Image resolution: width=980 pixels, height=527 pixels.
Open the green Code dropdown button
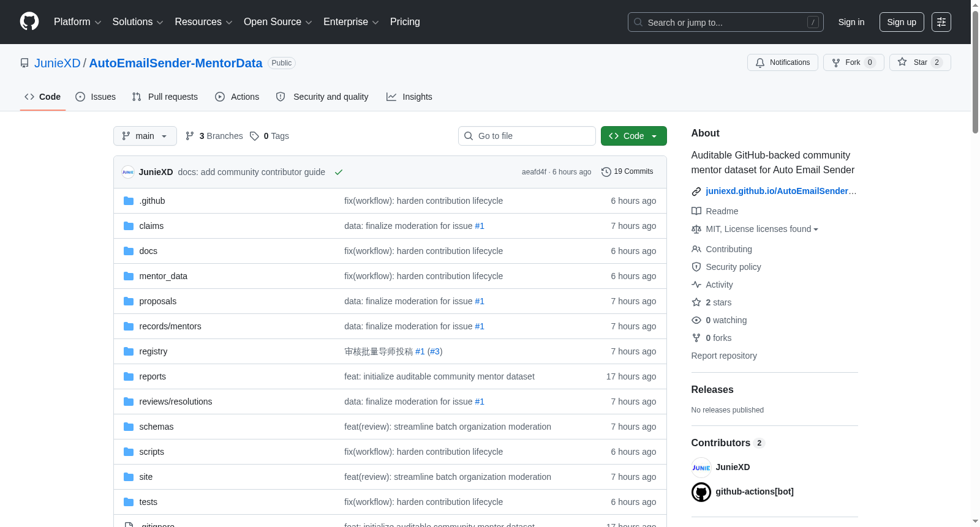click(x=634, y=136)
